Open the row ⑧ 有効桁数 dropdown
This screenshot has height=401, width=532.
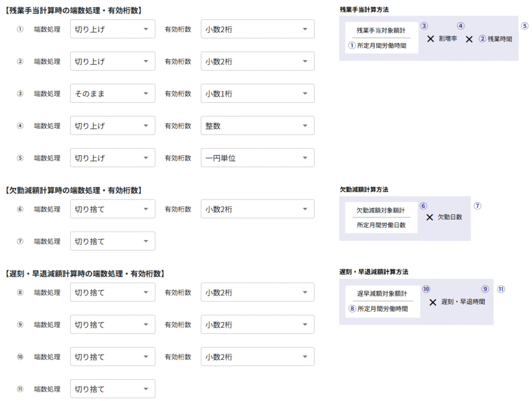pyautogui.click(x=257, y=292)
